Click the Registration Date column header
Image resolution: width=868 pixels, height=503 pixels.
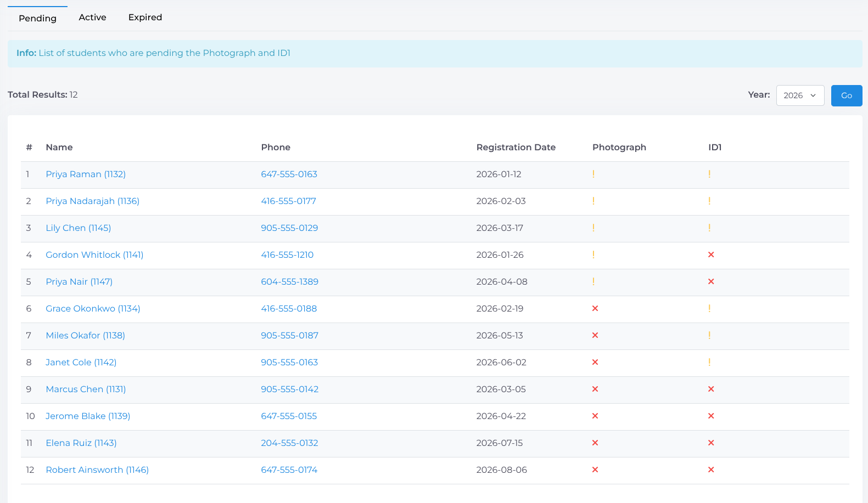point(516,147)
